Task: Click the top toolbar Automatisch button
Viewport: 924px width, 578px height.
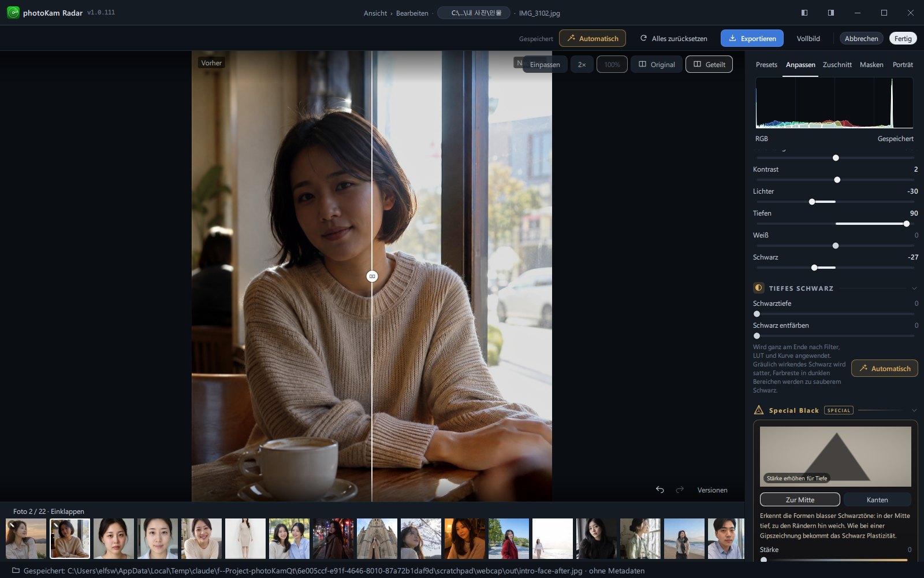Action: pos(593,38)
